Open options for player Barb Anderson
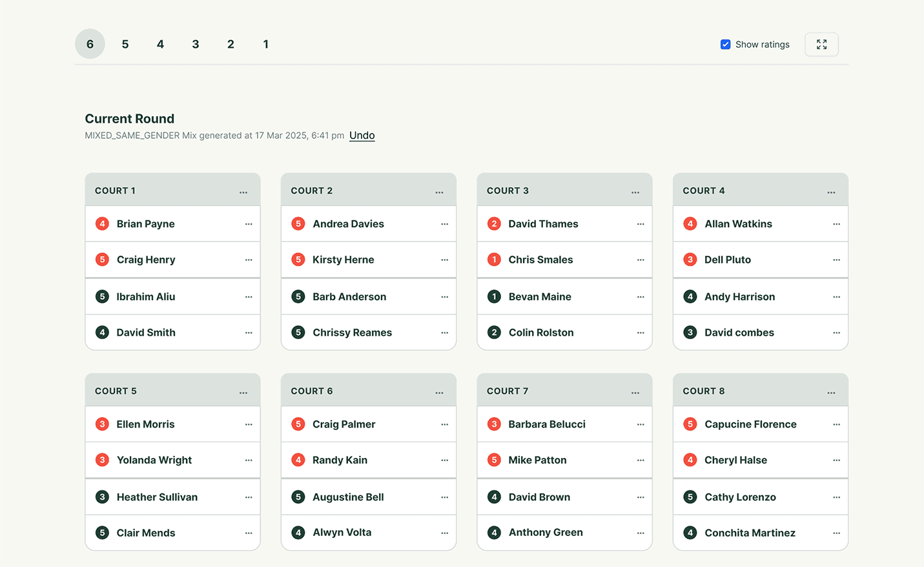 point(445,296)
